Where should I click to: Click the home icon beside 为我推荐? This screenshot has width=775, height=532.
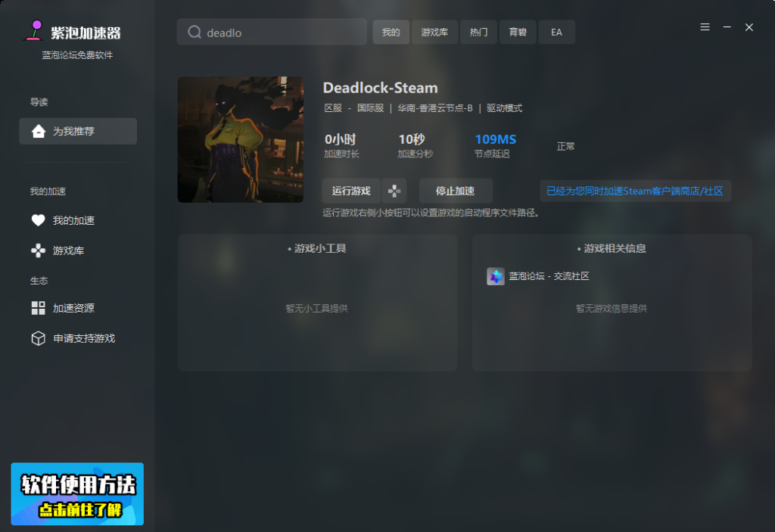tap(39, 131)
